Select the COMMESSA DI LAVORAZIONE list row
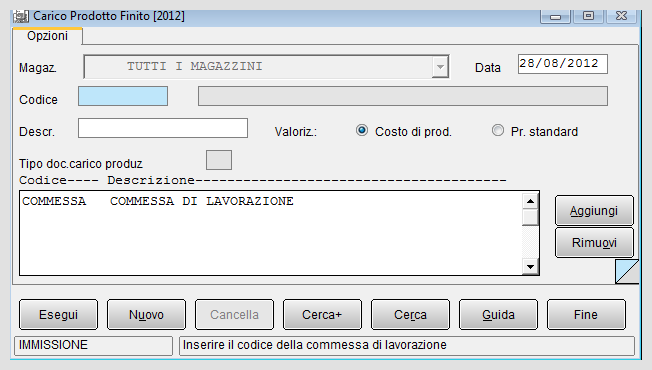The image size is (652, 370). (270, 201)
